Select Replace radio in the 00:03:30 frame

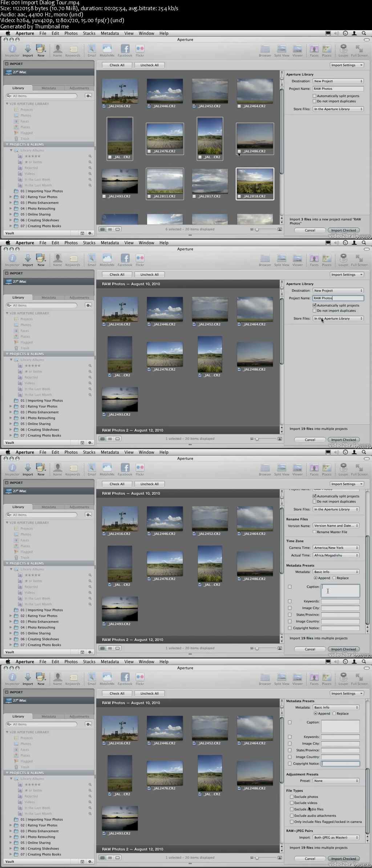click(334, 578)
